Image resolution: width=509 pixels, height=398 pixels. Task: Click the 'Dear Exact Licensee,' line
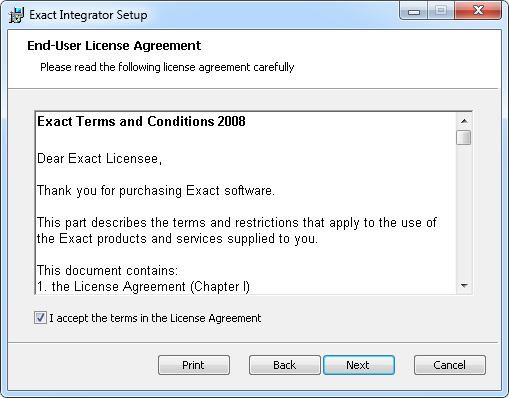pos(99,159)
